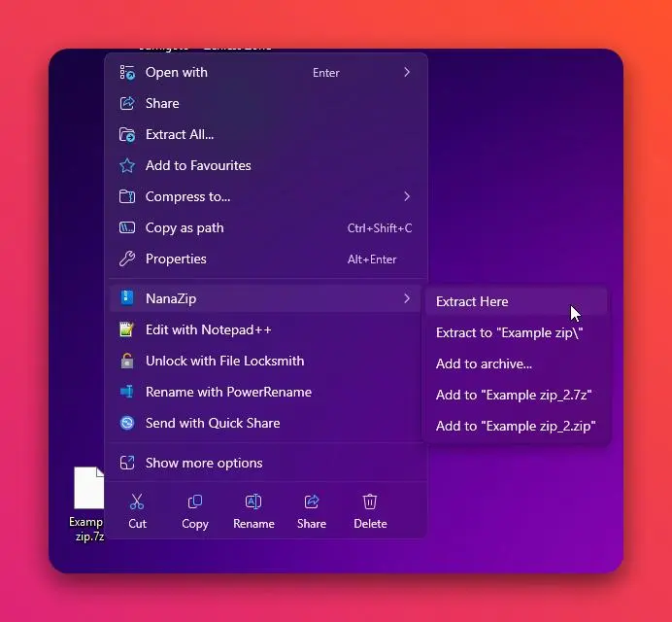Click the Show more options icon
The width and height of the screenshot is (672, 622).
coord(127,463)
